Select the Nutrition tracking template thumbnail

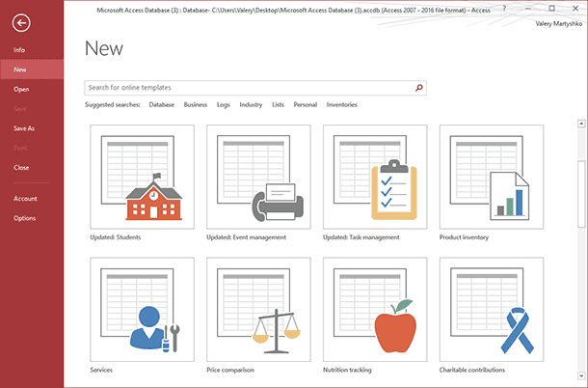pos(375,310)
